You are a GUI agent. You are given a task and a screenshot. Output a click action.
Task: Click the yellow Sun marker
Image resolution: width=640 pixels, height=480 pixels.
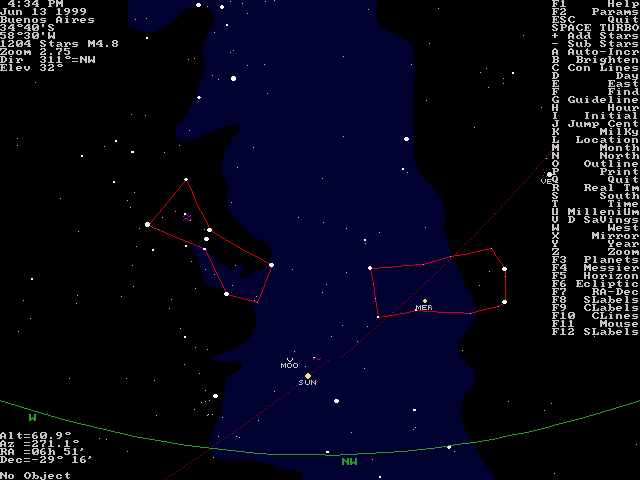[308, 376]
